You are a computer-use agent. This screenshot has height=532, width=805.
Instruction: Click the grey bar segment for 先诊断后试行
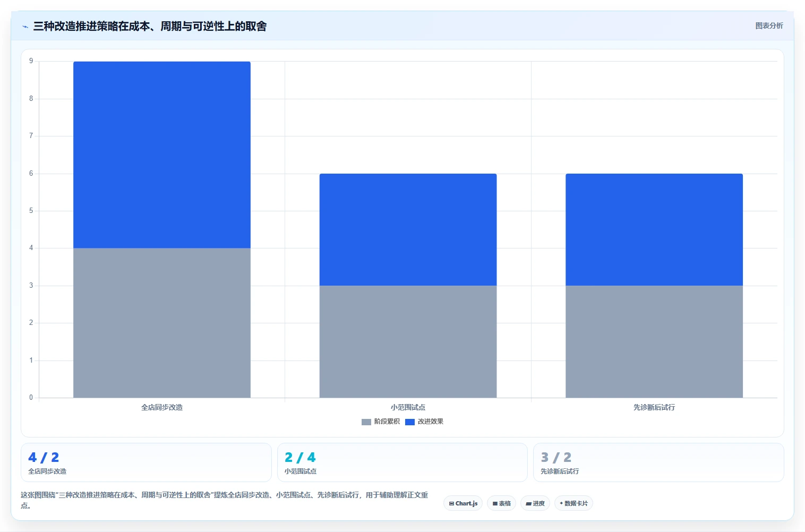pyautogui.click(x=654, y=341)
